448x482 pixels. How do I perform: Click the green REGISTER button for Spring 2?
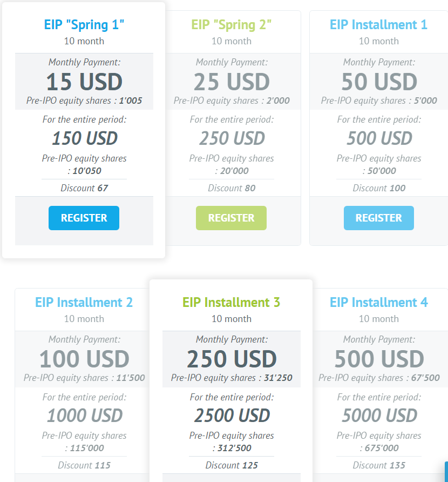tap(231, 218)
